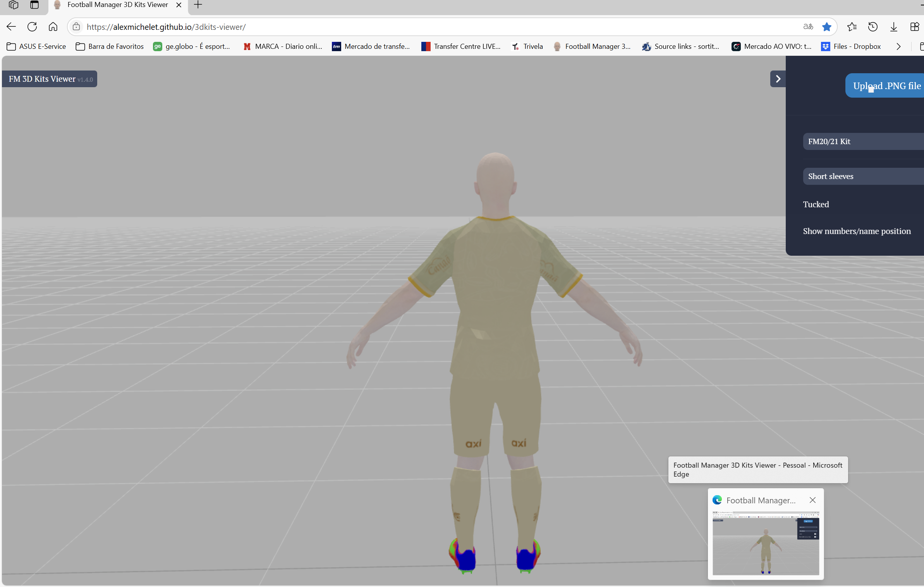Go to the browser Home icon
The image size is (924, 587).
[x=53, y=27]
